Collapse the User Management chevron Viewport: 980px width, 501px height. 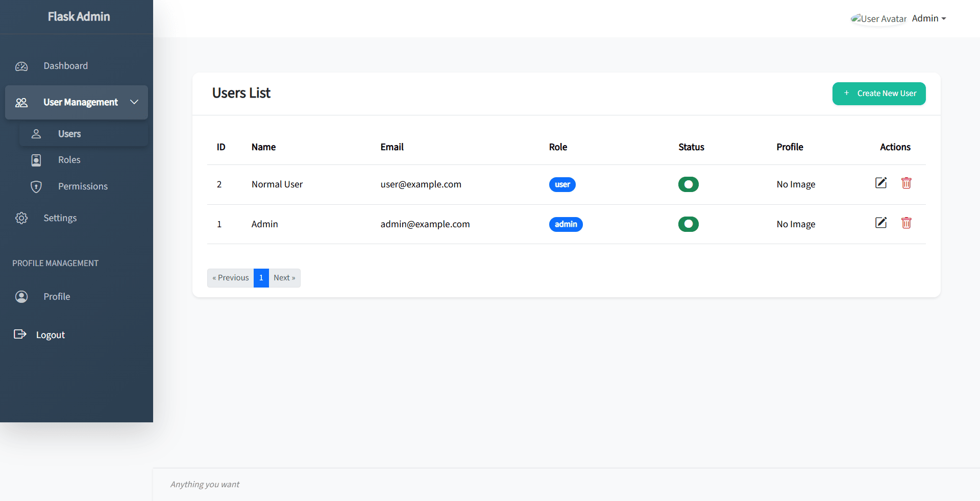click(134, 102)
